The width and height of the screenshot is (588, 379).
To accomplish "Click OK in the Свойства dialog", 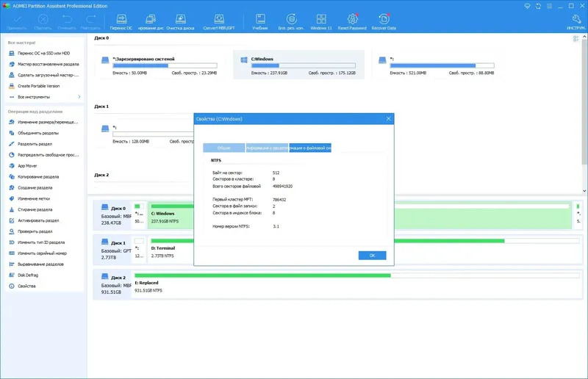I will (x=372, y=256).
